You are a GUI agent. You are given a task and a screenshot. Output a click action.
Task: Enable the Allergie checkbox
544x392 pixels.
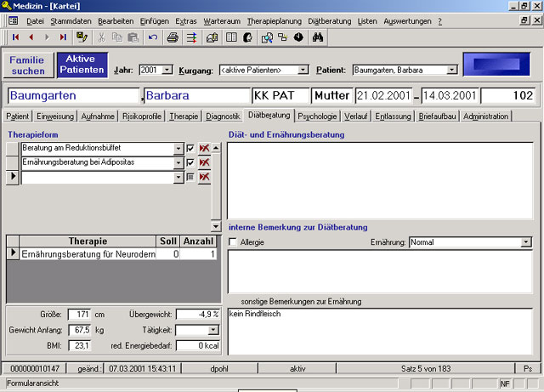[x=233, y=242]
